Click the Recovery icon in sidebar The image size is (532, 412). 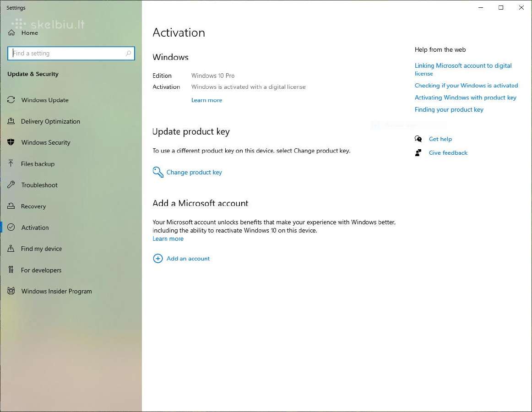coord(11,206)
